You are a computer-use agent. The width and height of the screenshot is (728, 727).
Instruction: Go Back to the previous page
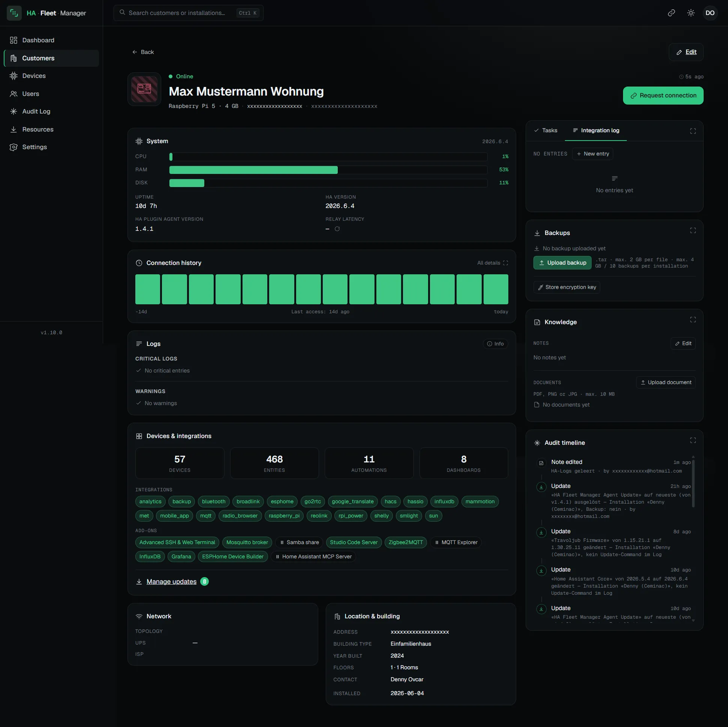[x=143, y=52]
